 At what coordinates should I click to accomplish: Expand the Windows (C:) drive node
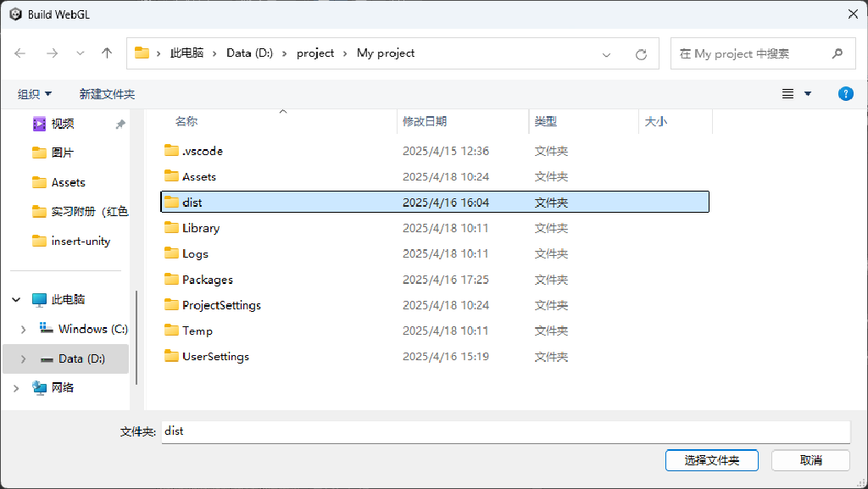pyautogui.click(x=23, y=329)
